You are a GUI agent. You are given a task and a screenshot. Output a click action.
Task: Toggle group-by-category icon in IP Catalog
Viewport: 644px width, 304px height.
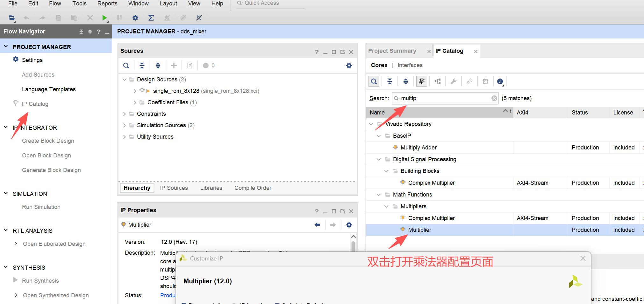click(422, 81)
